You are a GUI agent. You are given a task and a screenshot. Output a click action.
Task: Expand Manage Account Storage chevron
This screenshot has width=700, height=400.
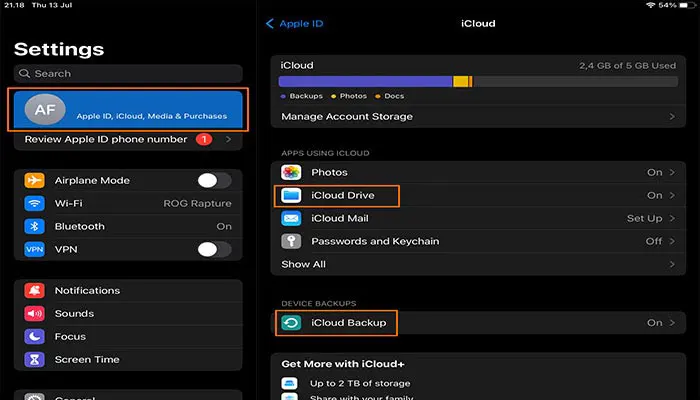click(x=671, y=117)
